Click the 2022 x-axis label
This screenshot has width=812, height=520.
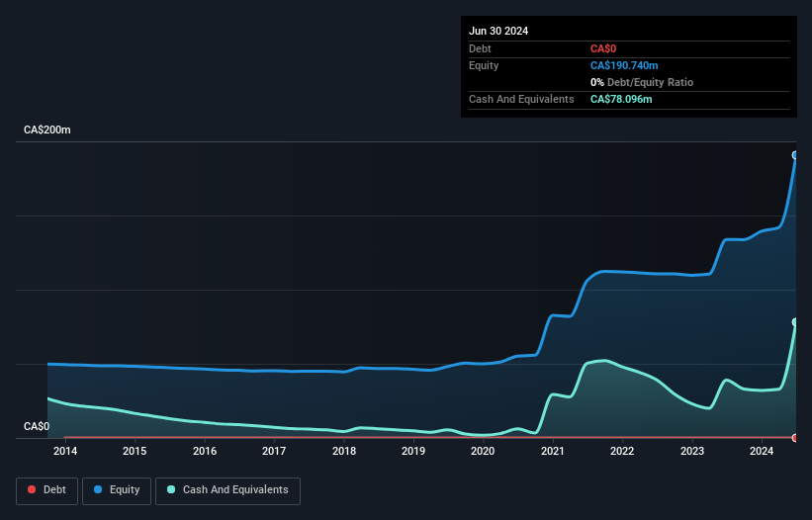click(622, 451)
